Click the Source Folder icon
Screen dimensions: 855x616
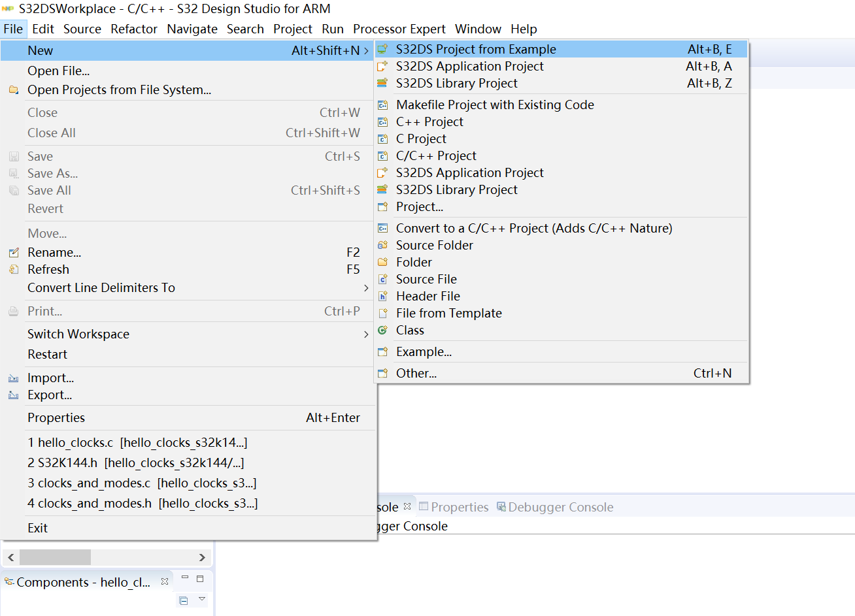[383, 246]
